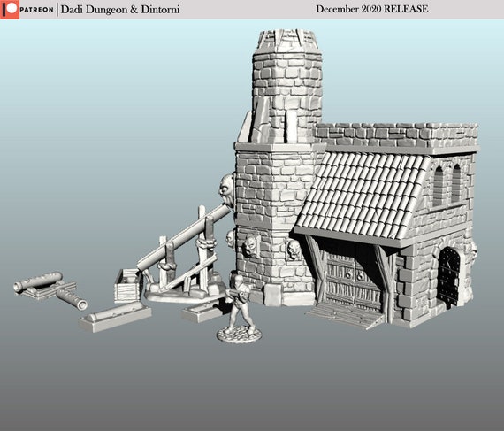The width and height of the screenshot is (504, 431).
Task: Click the wooden ramp before the gate
Action: [346, 315]
